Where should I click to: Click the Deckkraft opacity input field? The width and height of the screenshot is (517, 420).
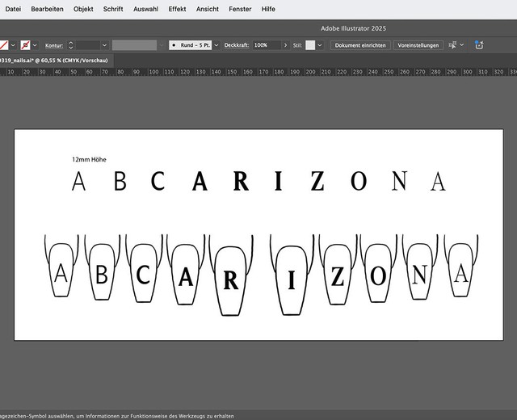tap(265, 45)
